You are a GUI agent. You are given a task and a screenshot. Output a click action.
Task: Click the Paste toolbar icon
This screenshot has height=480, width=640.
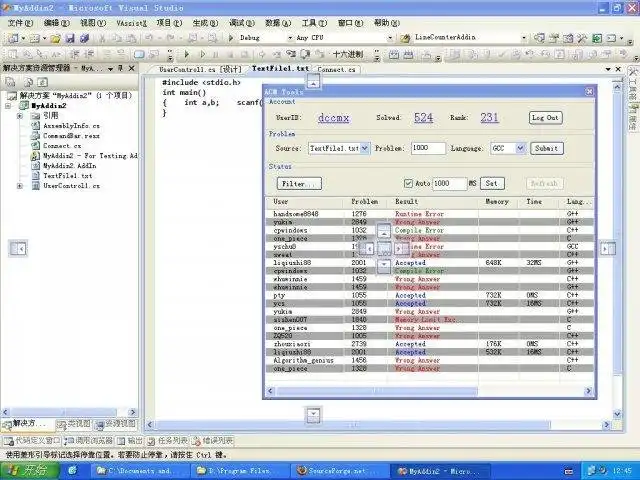(x=131, y=38)
